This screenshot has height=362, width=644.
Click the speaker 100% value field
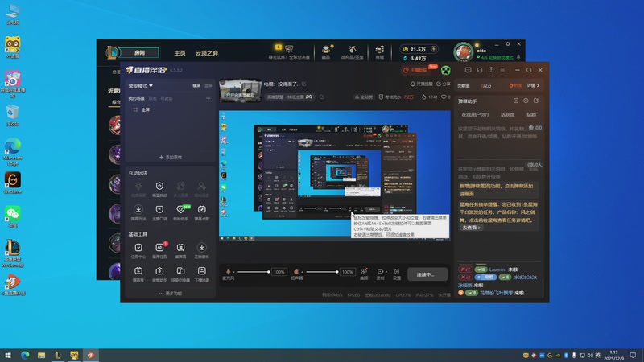pos(348,272)
